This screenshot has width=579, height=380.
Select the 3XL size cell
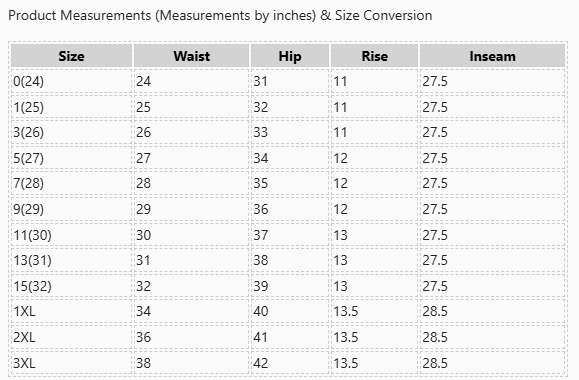point(71,363)
